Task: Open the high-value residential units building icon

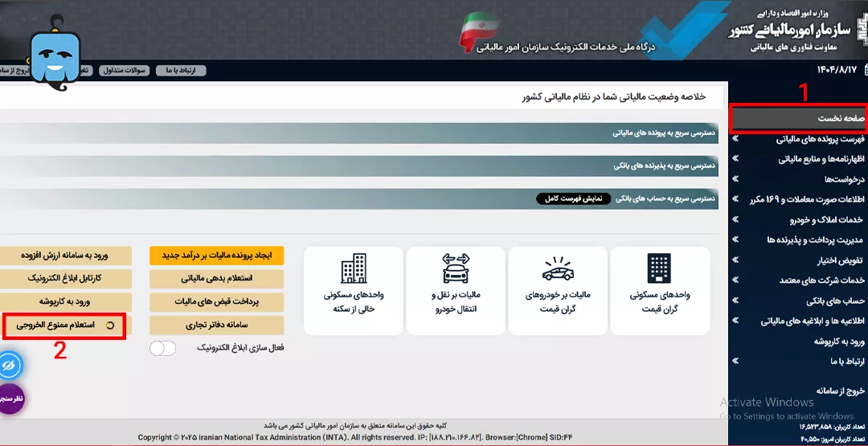Action: point(659,268)
